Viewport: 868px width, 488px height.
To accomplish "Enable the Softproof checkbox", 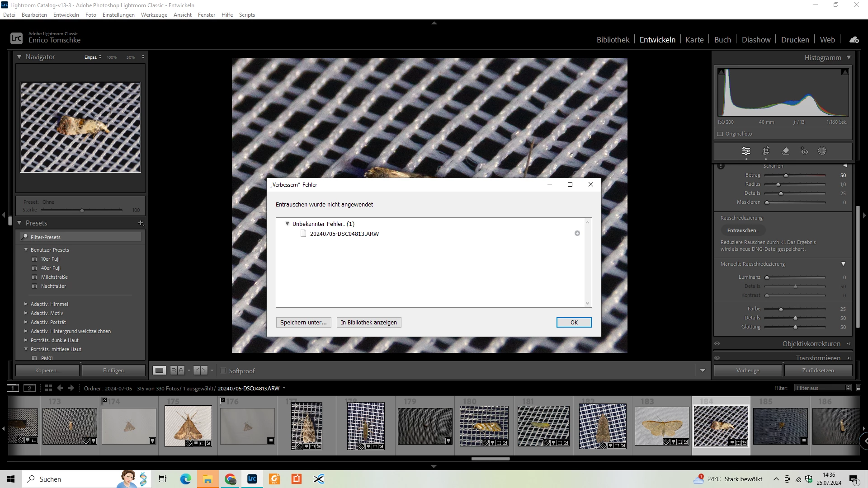I will pyautogui.click(x=223, y=371).
